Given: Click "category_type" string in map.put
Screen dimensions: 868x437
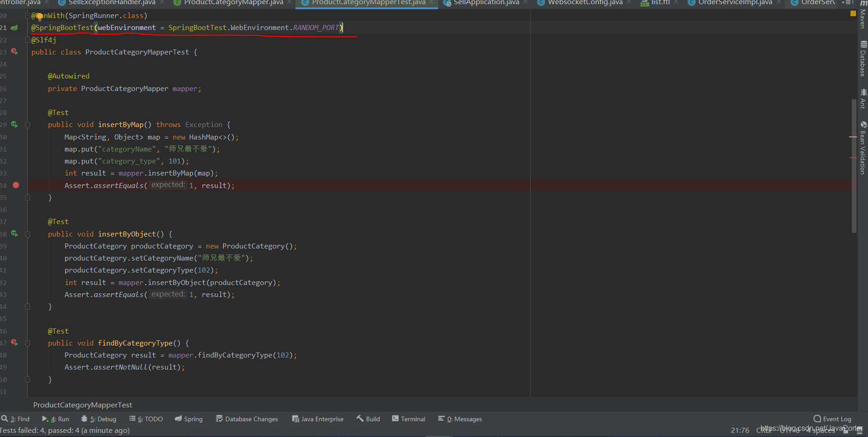Looking at the screenshot, I should [x=129, y=161].
